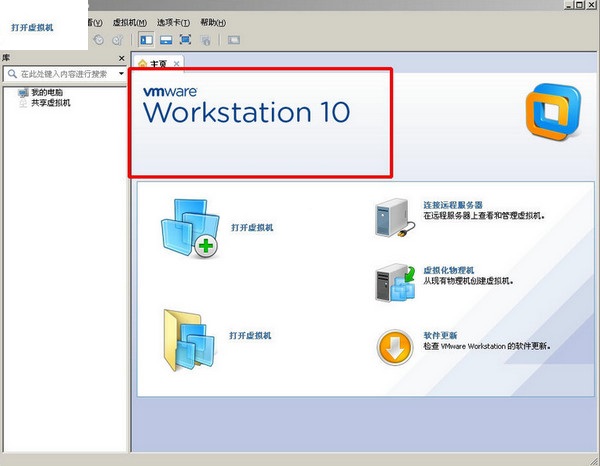Open the library search dropdown arrow
This screenshot has height=466, width=600.
point(121,73)
